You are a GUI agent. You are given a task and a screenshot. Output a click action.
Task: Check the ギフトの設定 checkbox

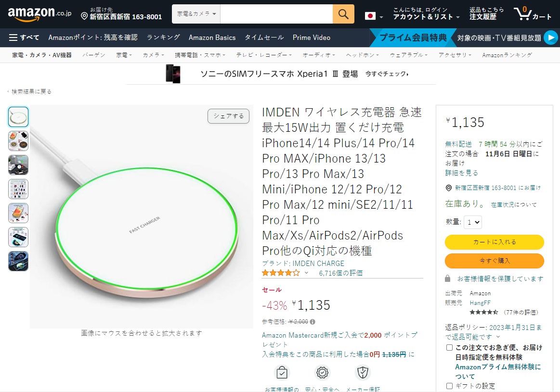(x=449, y=385)
